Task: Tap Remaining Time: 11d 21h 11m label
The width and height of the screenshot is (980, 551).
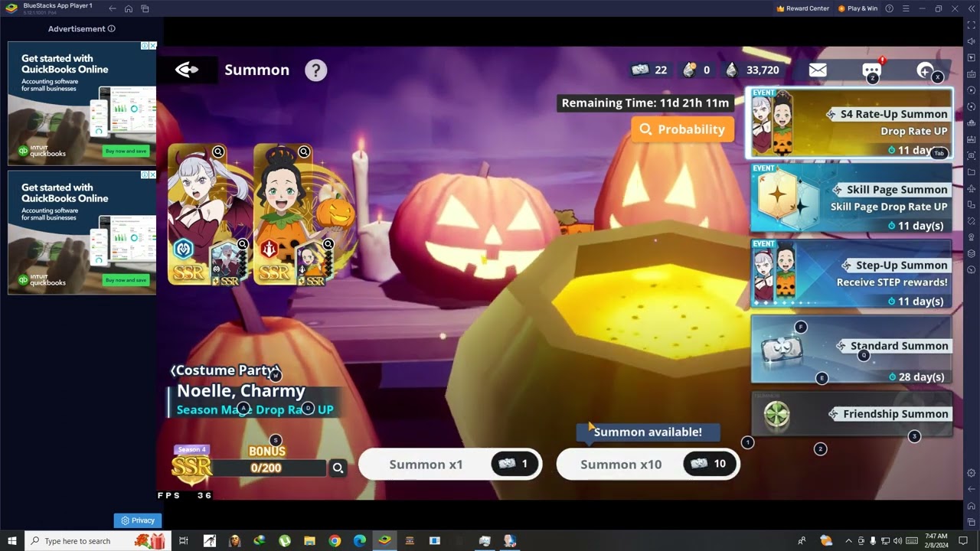Action: [645, 103]
